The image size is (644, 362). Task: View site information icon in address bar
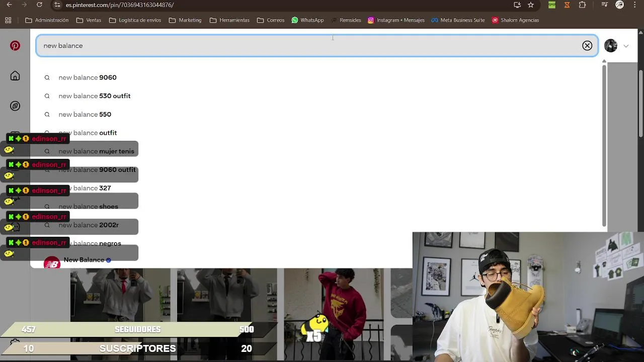57,5
